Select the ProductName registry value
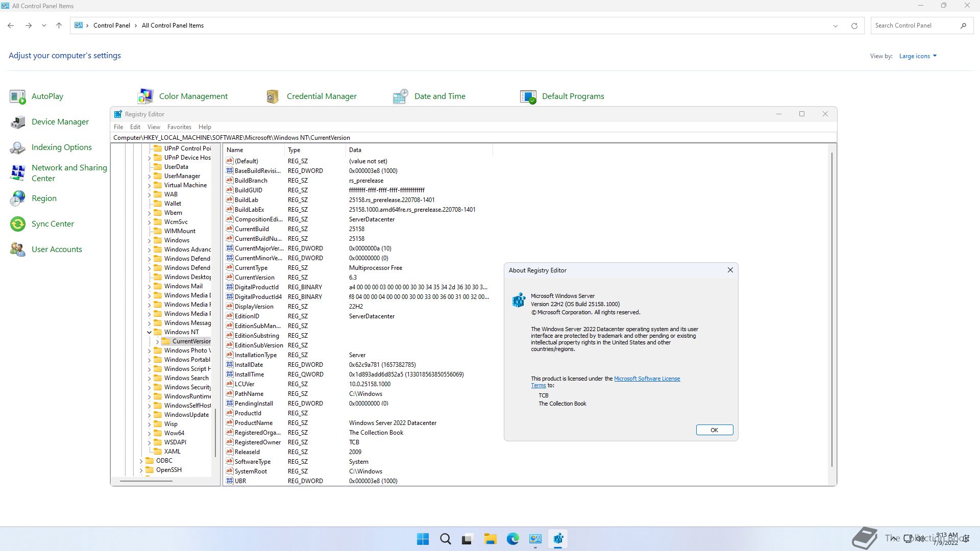 pyautogui.click(x=254, y=423)
